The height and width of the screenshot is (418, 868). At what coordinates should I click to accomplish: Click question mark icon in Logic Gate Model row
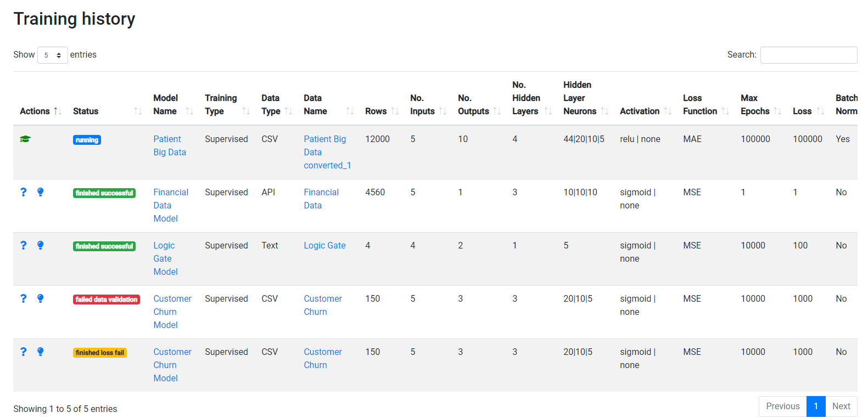pos(23,245)
